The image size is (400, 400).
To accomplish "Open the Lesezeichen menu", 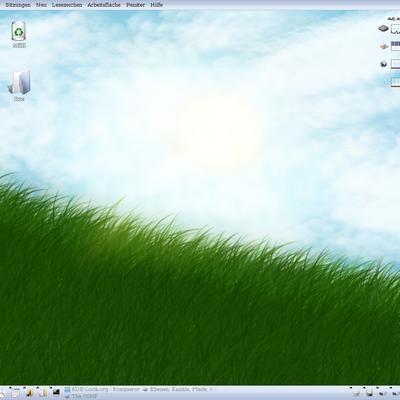I will click(x=67, y=5).
